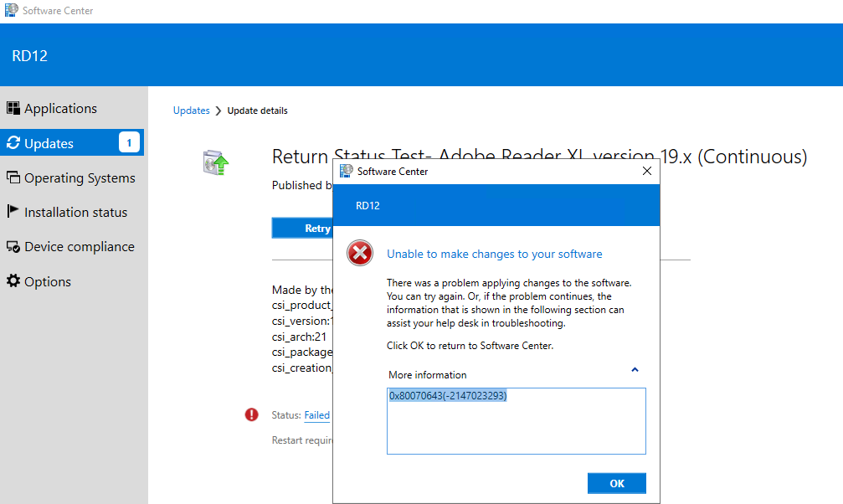Click the red error icon in dialog
This screenshot has height=504, width=843.
pyautogui.click(x=360, y=254)
